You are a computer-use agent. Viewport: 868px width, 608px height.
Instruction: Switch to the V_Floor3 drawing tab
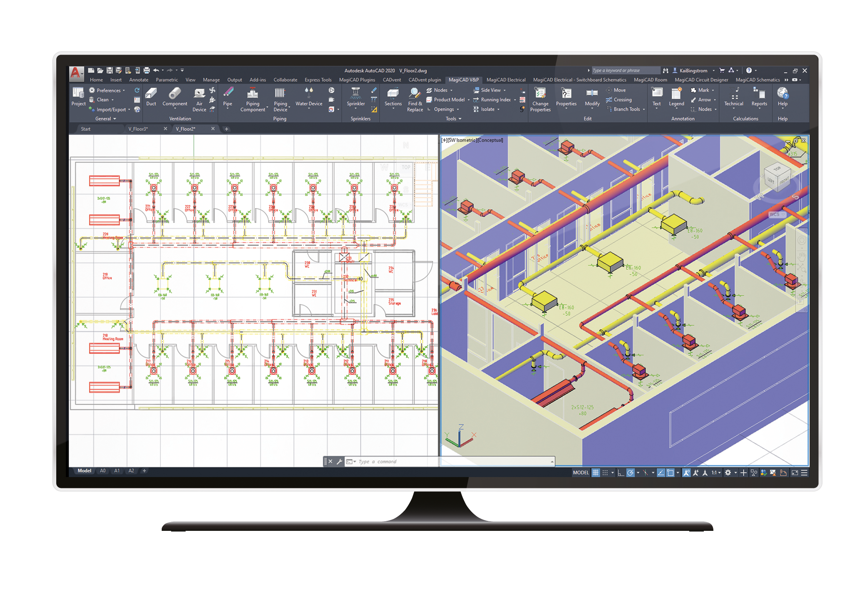(138, 129)
